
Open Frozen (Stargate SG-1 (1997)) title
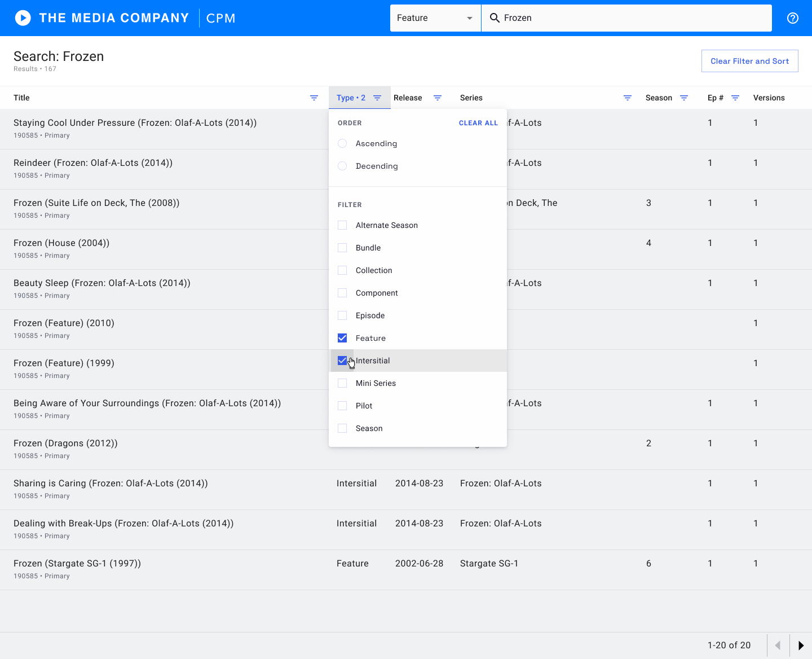(x=77, y=564)
